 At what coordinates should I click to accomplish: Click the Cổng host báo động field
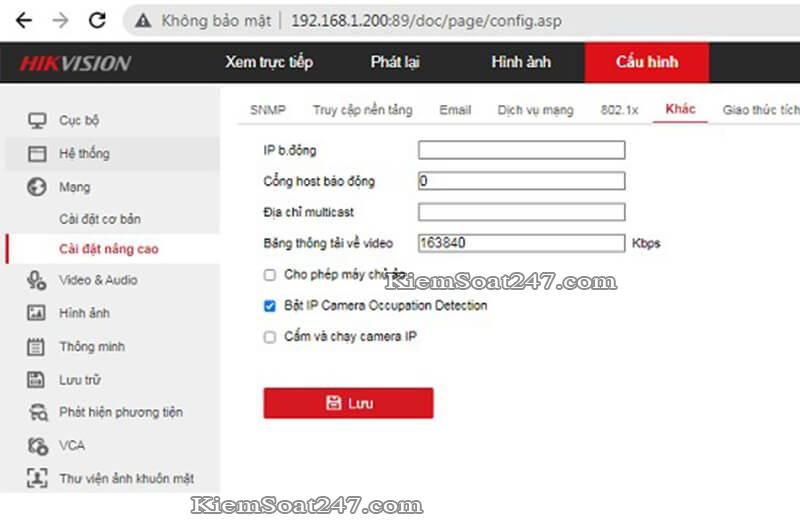point(521,181)
